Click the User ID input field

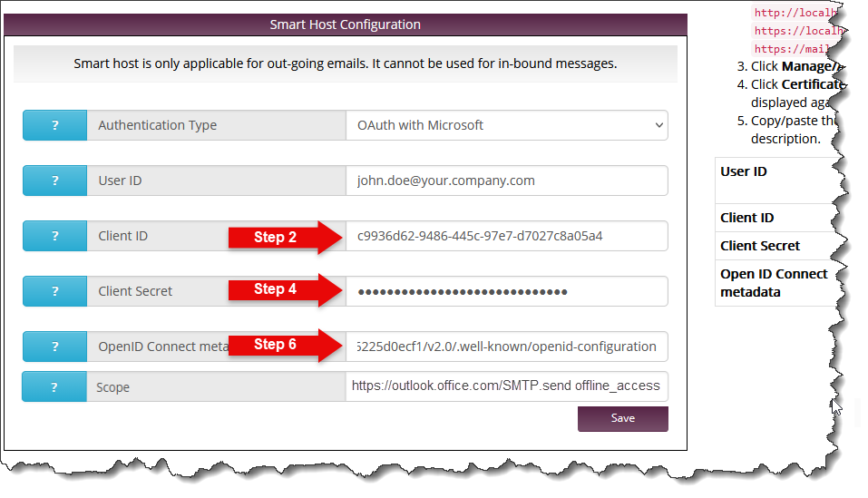click(506, 181)
